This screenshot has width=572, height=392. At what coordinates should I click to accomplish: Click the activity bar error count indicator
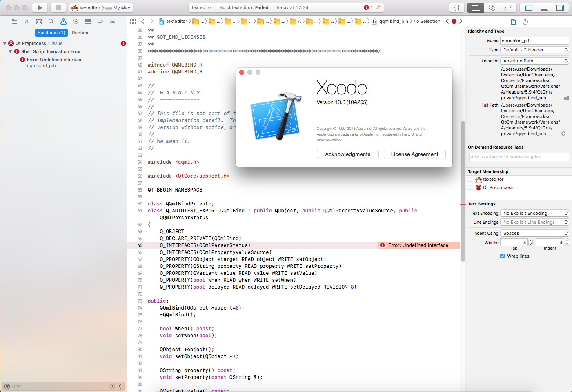[368, 7]
